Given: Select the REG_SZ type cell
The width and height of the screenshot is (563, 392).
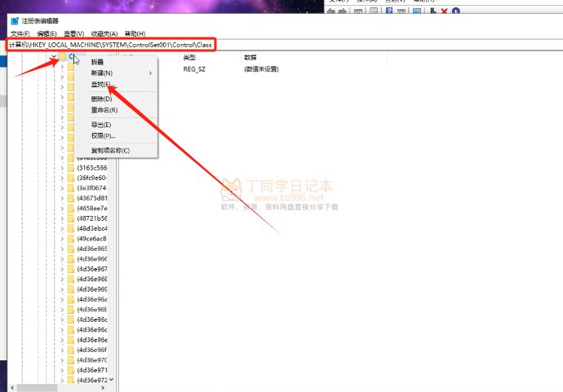Looking at the screenshot, I should [x=194, y=69].
